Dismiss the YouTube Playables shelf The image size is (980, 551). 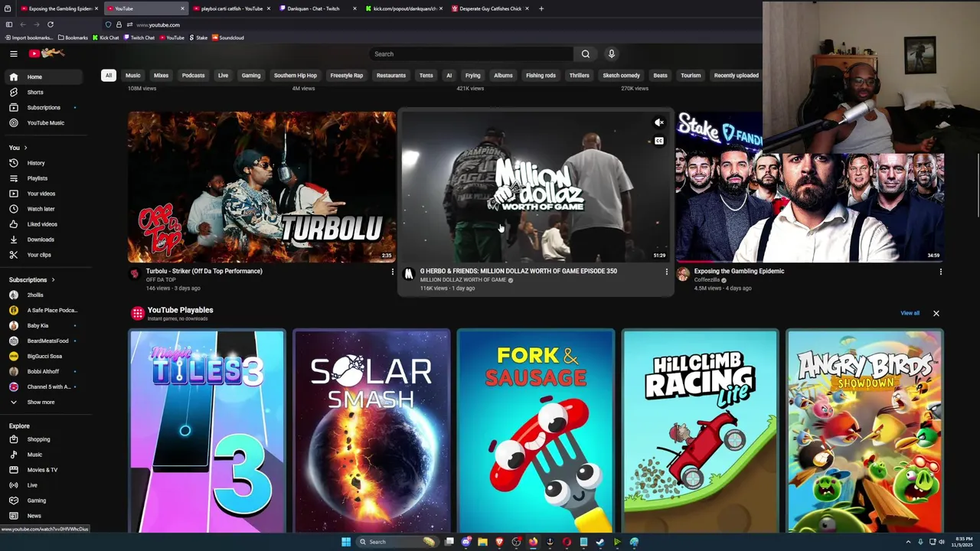pos(936,313)
